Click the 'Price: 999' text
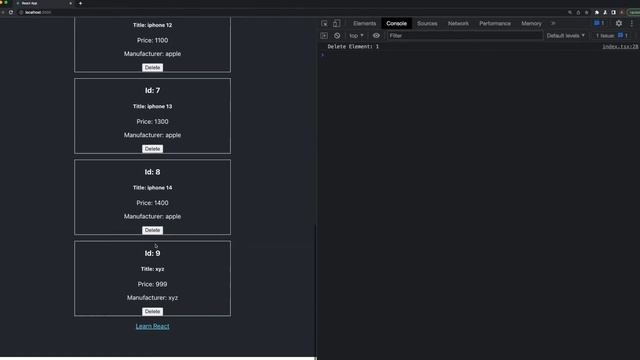 (x=152, y=284)
